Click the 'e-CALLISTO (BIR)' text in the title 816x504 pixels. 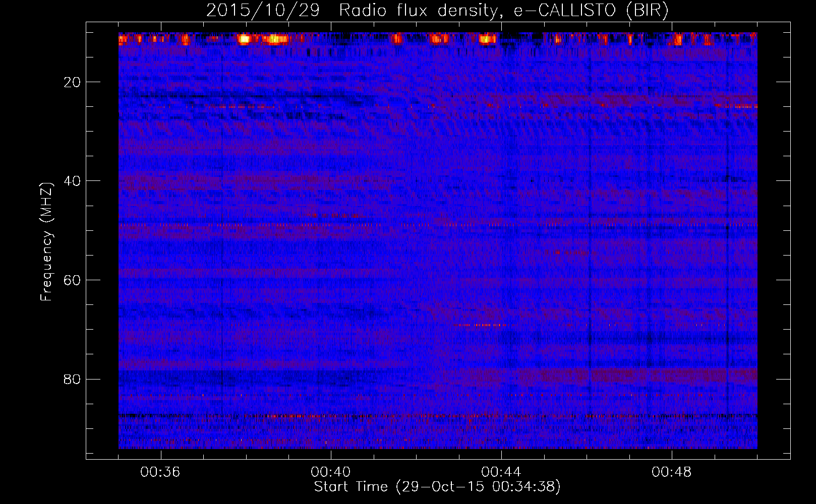[591, 11]
